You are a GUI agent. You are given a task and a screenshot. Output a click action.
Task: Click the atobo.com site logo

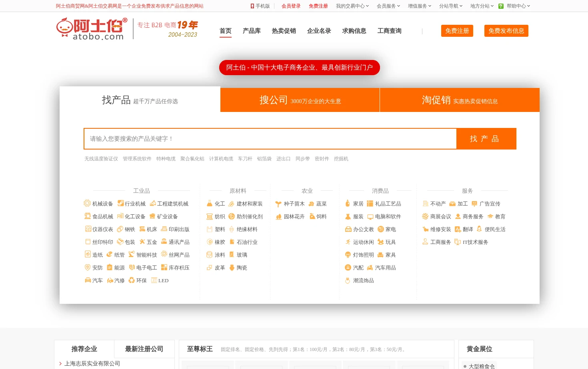tap(92, 29)
